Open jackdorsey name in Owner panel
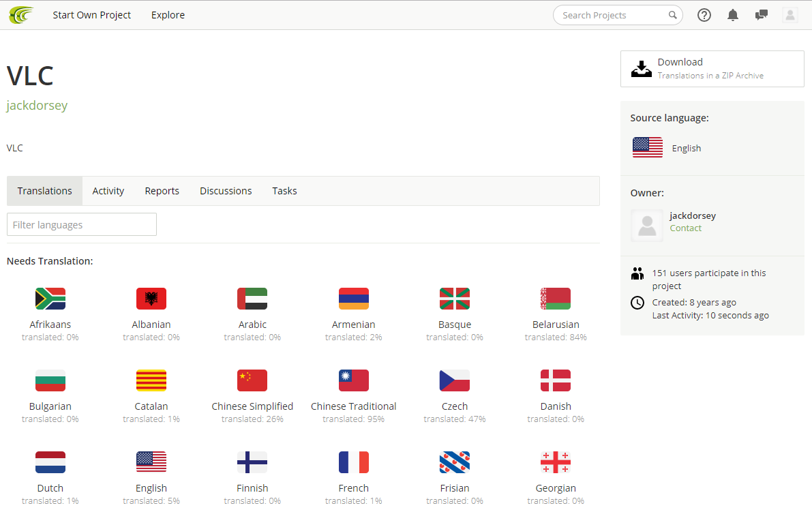Image resolution: width=812 pixels, height=525 pixels. 693,215
